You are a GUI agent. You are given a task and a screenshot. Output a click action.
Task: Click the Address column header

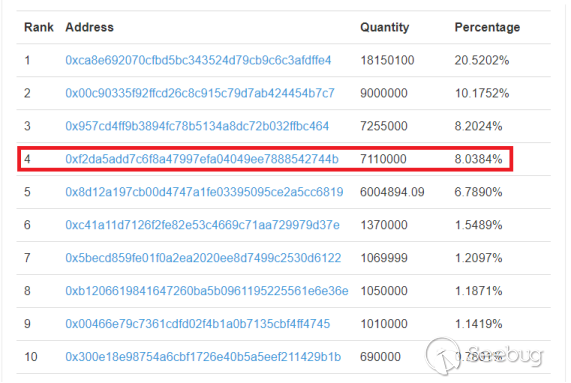point(90,27)
